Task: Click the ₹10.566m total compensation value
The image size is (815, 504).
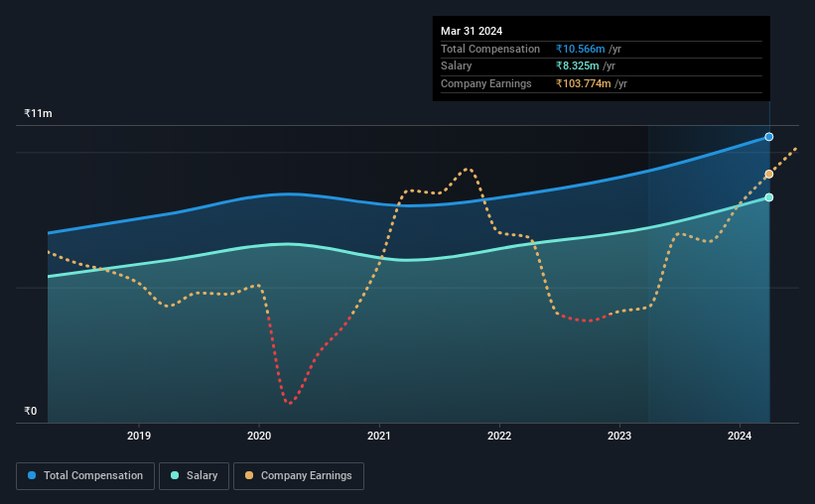Action: point(580,49)
